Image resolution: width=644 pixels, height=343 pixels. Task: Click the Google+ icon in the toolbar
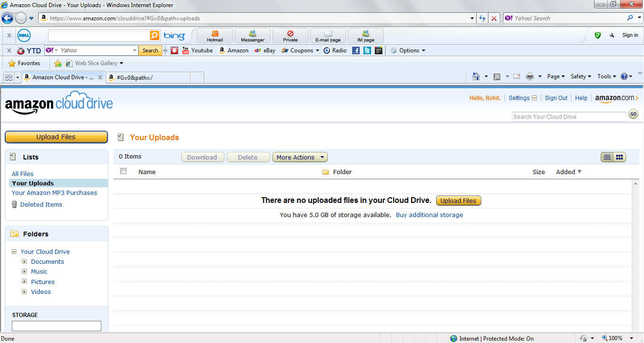click(x=379, y=50)
